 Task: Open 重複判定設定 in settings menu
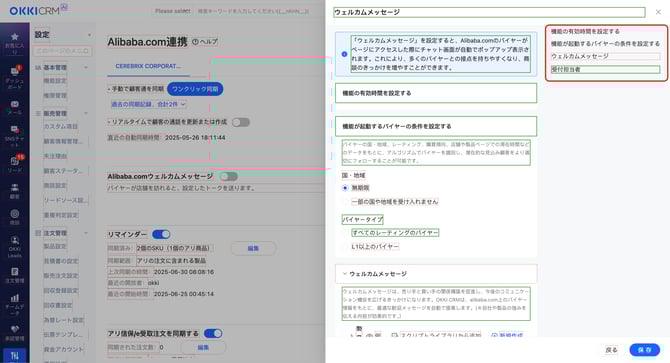pyautogui.click(x=61, y=215)
